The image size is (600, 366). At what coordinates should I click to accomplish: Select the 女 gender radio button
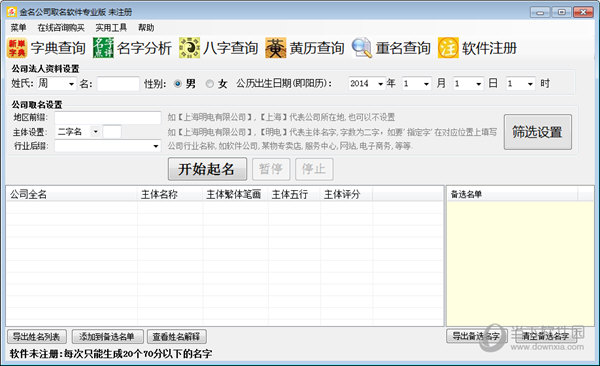click(x=209, y=83)
